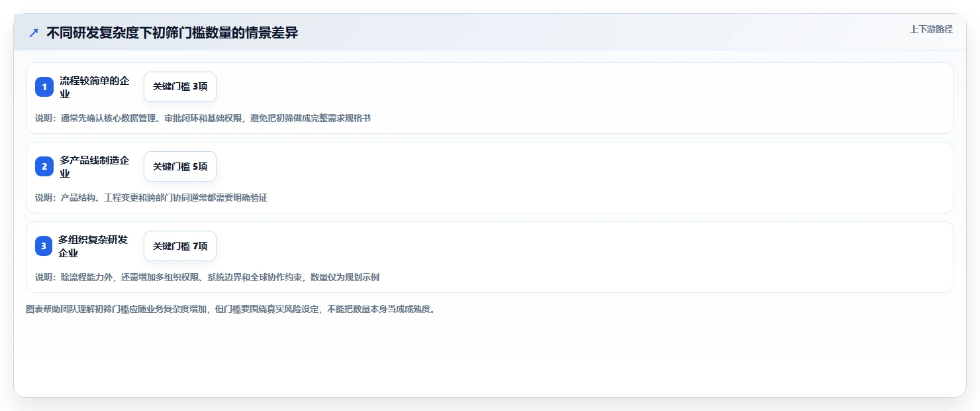
Task: Select the number 1 badge
Action: tap(44, 87)
